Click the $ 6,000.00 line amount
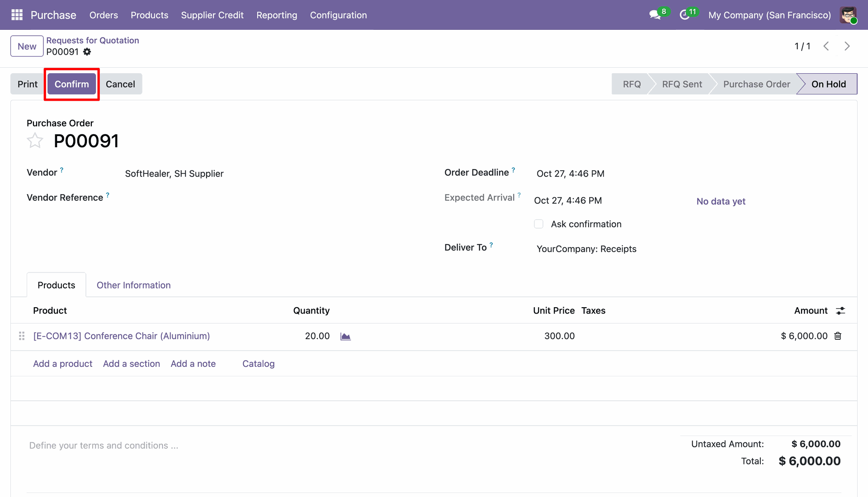The width and height of the screenshot is (868, 497). tap(804, 336)
